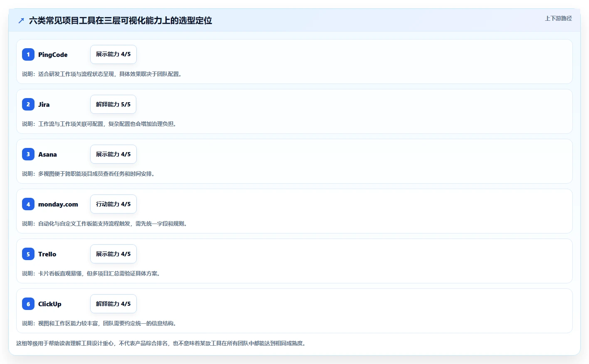589x364 pixels.
Task: Select the Jira tool name
Action: coord(44,104)
